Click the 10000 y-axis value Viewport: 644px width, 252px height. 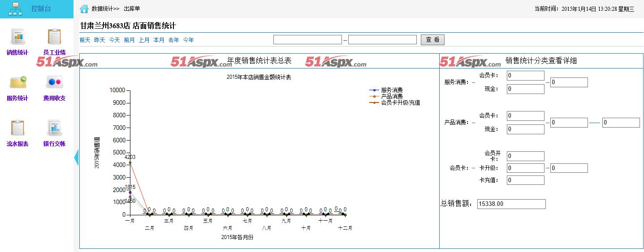click(x=117, y=90)
